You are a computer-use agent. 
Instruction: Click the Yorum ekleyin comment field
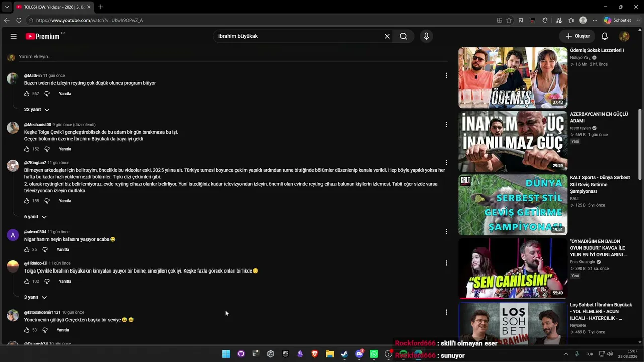pos(233,57)
